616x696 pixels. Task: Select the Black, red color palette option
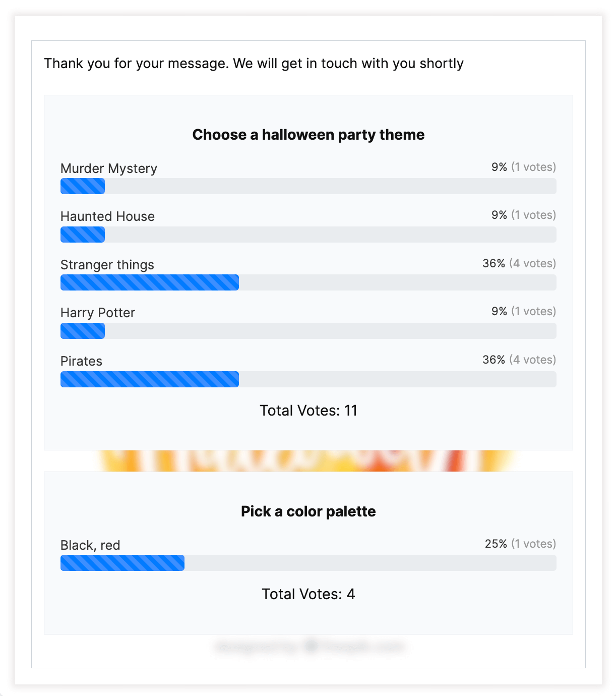pos(90,545)
